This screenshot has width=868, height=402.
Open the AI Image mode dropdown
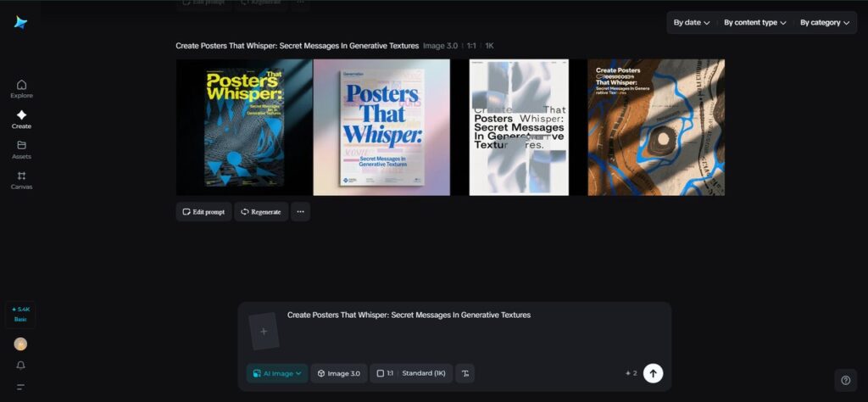coord(277,373)
